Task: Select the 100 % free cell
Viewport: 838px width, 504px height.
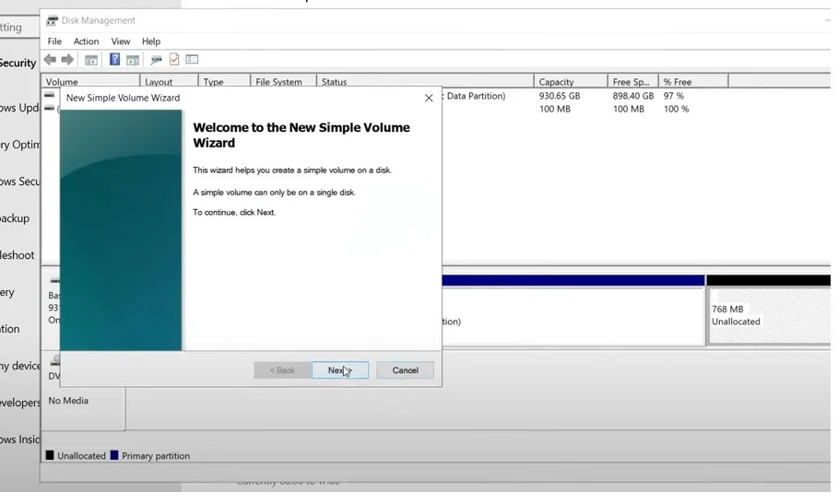Action: click(676, 109)
